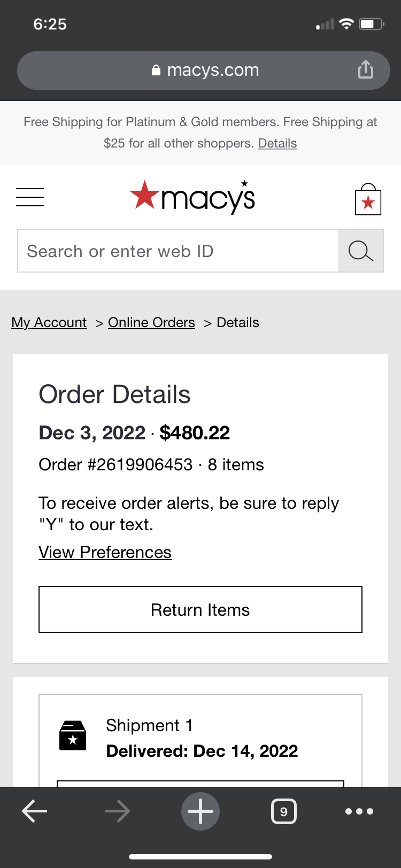
Task: Tap the Search or enter web ID field
Action: point(178,251)
